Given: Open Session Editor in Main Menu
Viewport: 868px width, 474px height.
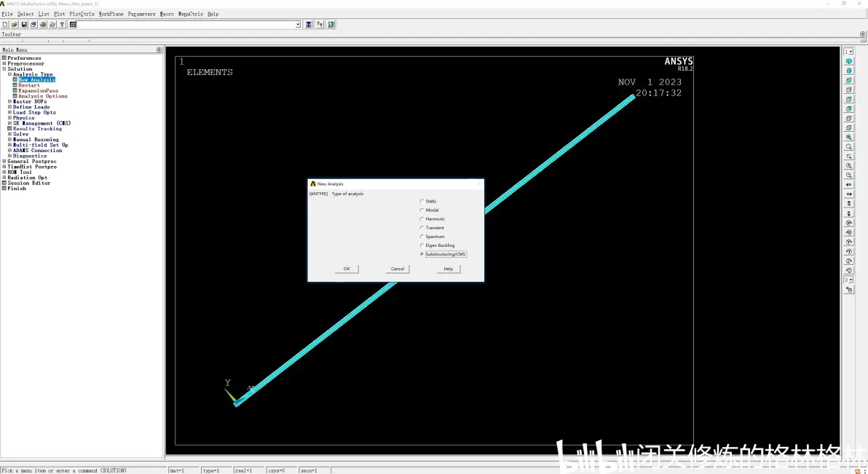Looking at the screenshot, I should click(x=29, y=183).
